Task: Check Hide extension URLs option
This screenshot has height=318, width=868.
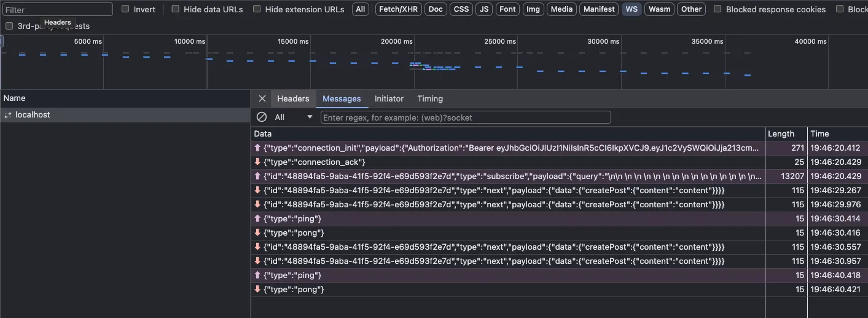Action: pyautogui.click(x=257, y=9)
